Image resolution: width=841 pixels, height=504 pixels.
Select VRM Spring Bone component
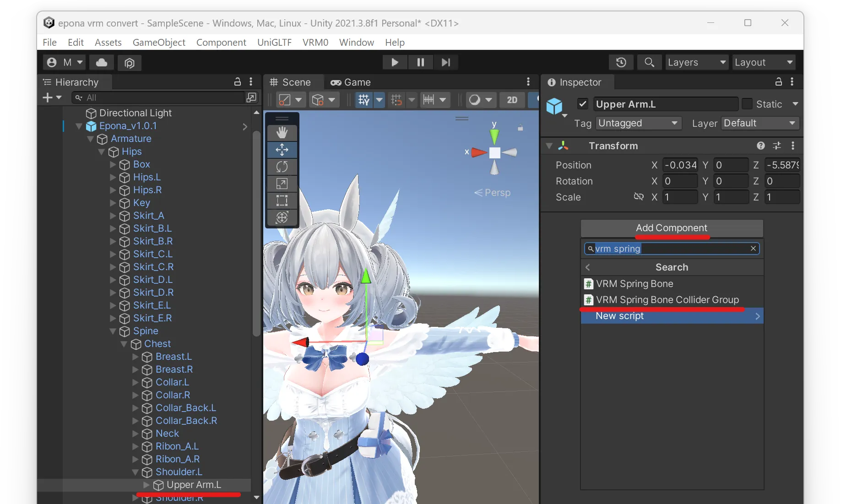(x=672, y=284)
